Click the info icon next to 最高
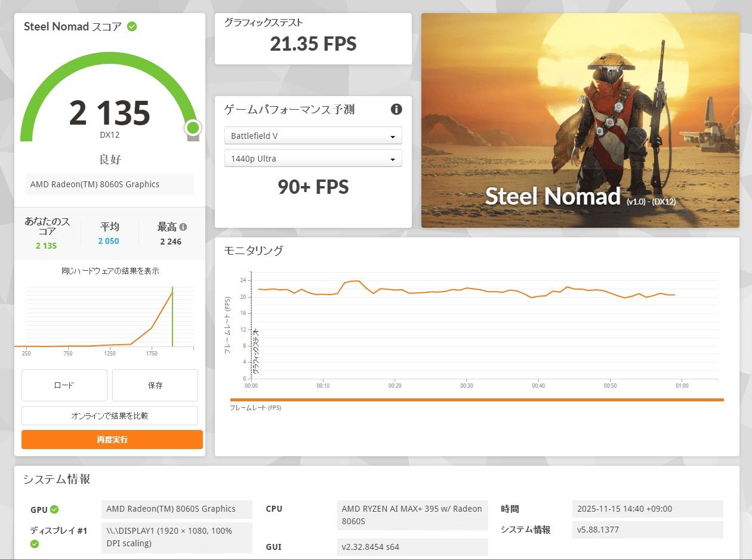This screenshot has width=752, height=560. [x=183, y=227]
